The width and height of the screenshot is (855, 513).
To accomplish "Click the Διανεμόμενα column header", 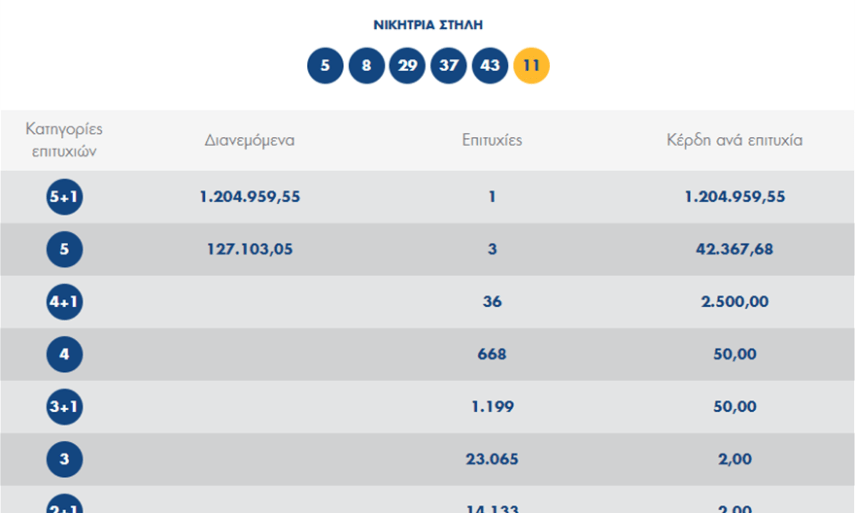I will coord(249,140).
